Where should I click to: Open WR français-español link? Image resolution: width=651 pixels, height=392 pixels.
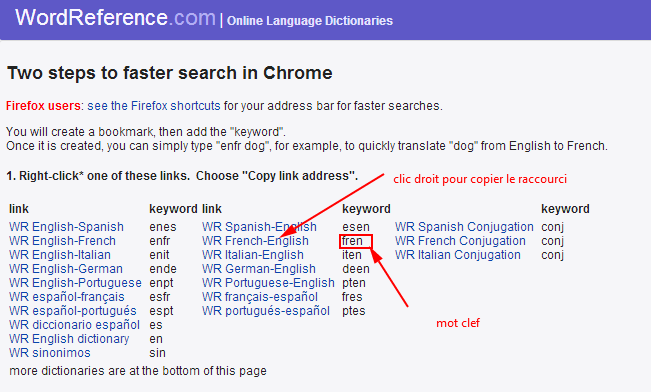260,297
